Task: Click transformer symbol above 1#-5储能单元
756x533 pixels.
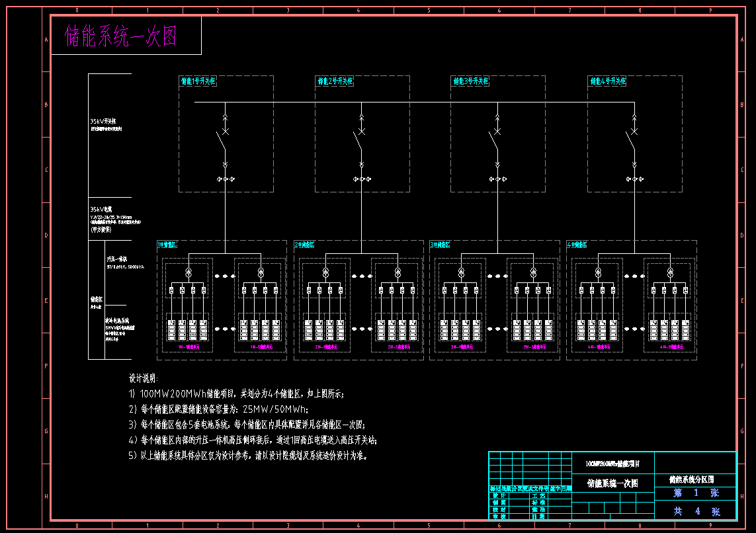Action: [261, 272]
